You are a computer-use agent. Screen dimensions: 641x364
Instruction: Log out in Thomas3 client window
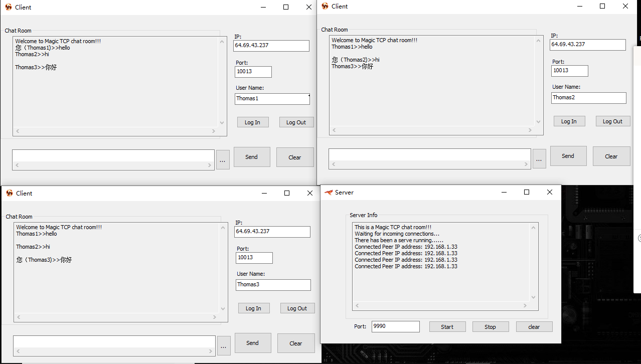pos(297,308)
